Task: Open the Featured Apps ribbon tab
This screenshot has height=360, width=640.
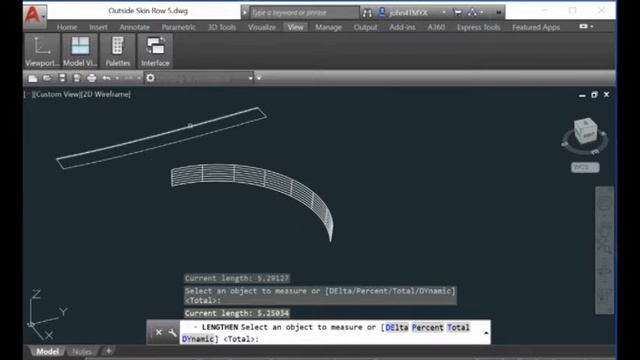Action: (536, 27)
